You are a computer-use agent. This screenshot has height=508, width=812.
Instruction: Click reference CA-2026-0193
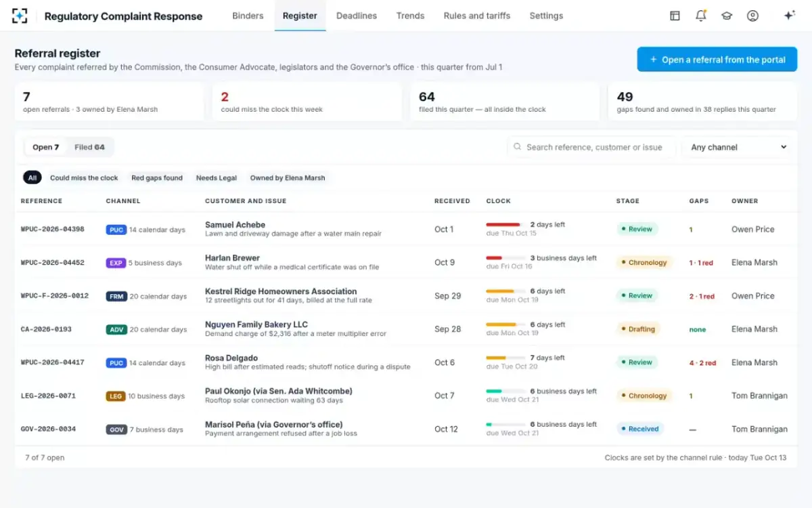pos(46,329)
